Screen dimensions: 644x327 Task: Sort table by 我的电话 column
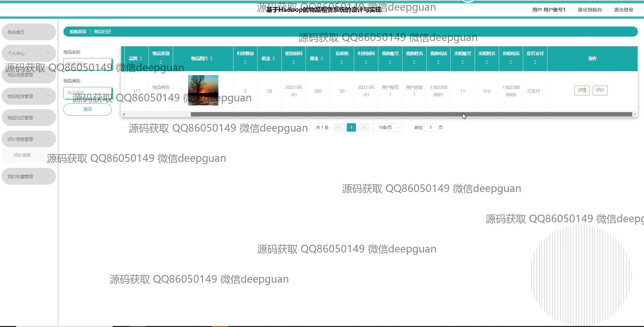pyautogui.click(x=438, y=62)
